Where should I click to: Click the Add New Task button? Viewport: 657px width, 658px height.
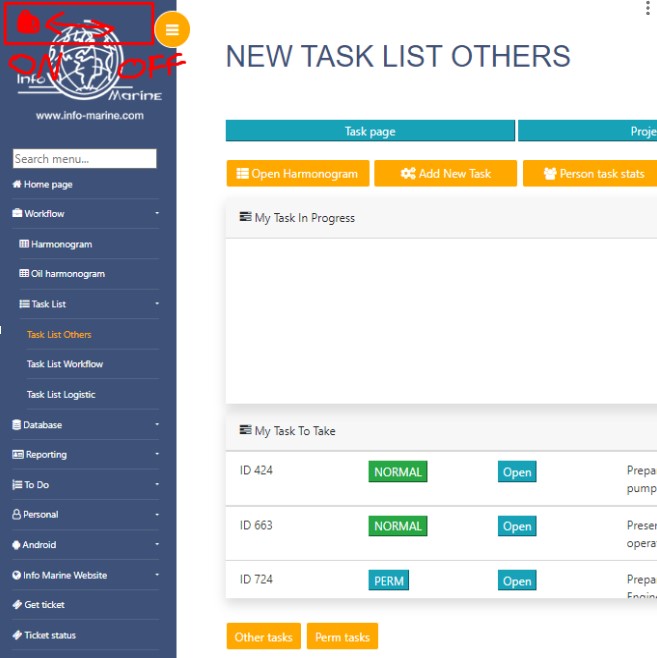446,173
